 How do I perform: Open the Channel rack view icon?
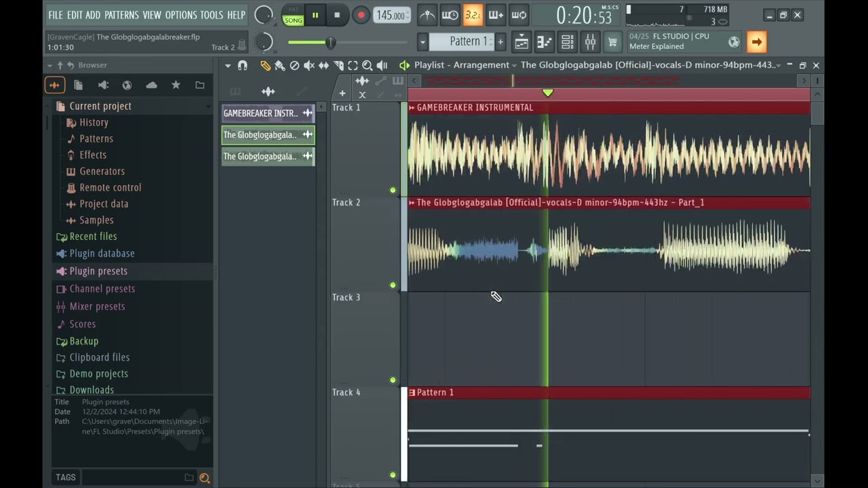(x=568, y=42)
